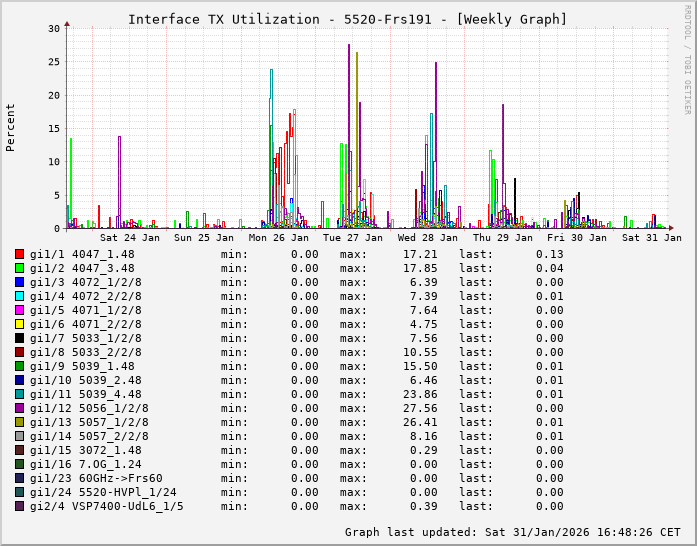The height and width of the screenshot is (546, 697).
Task: Select the Sat 31 Jan axis label
Action: (x=651, y=238)
